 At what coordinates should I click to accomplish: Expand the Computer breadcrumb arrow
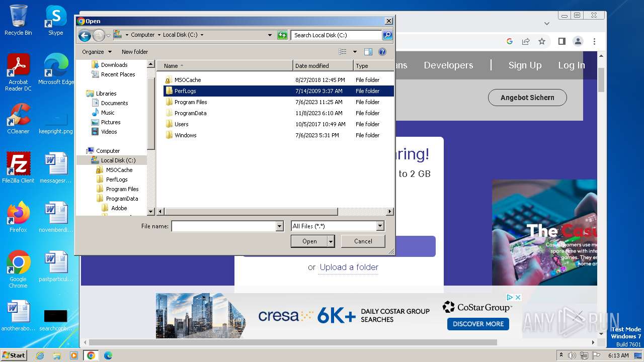(x=159, y=35)
